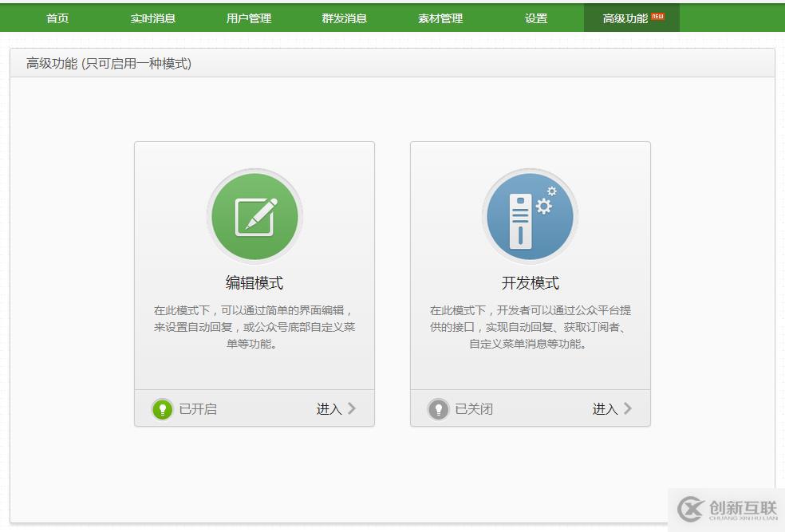Switch on the developer mode status indicator
785x532 pixels.
439,408
